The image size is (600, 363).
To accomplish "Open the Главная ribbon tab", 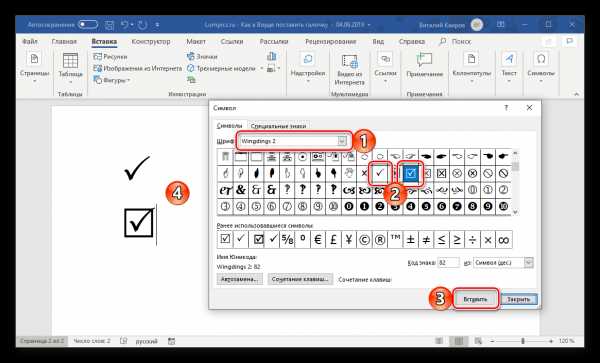I will tap(64, 41).
